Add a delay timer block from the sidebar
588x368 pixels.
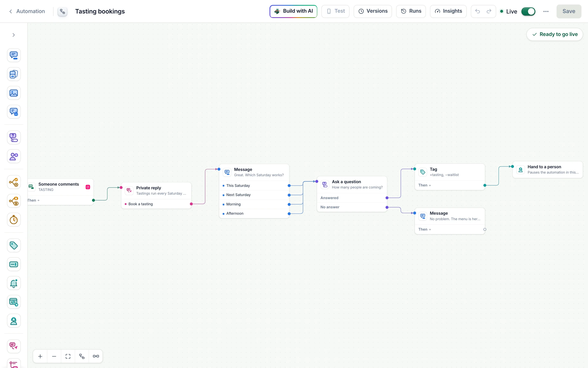pyautogui.click(x=14, y=220)
